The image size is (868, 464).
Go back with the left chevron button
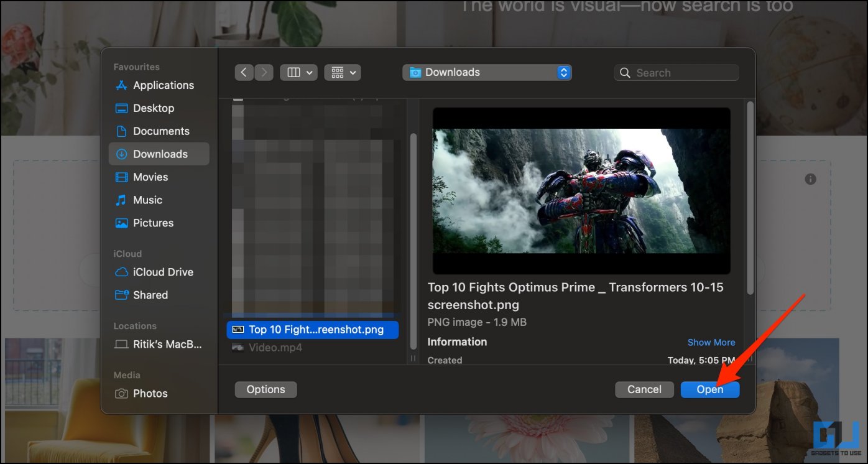pyautogui.click(x=244, y=73)
